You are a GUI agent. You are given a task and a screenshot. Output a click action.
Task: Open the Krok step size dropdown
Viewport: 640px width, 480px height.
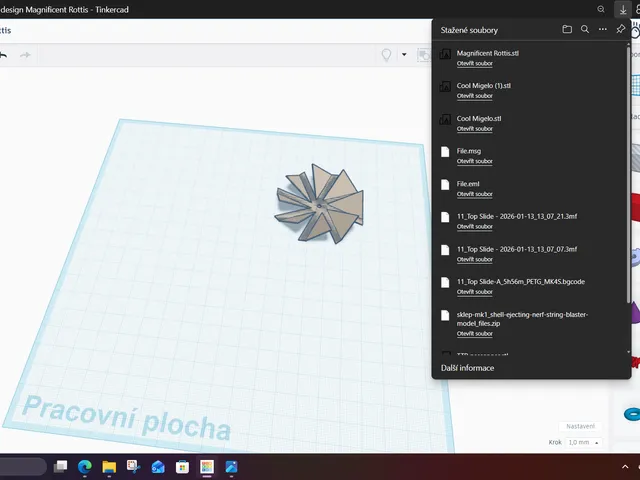[584, 442]
